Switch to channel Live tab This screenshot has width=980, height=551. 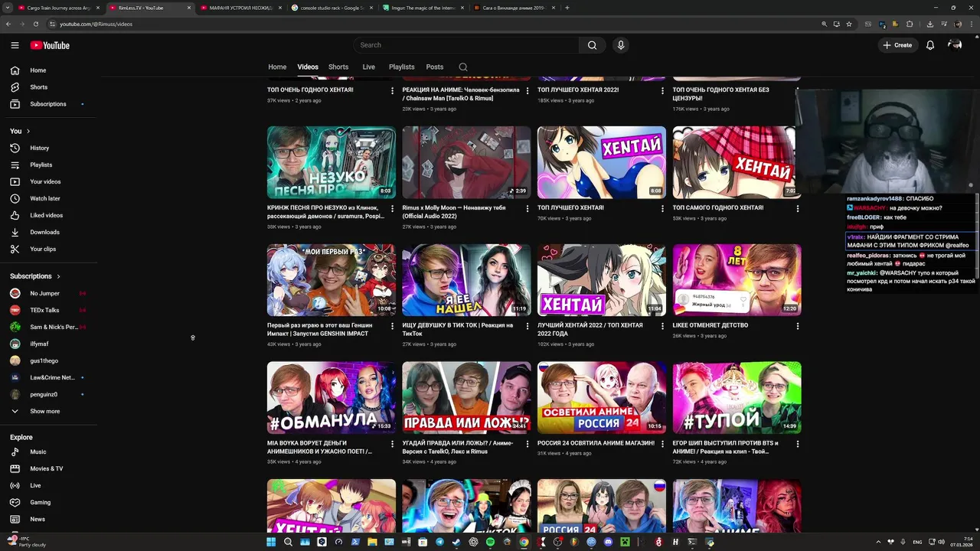368,67
